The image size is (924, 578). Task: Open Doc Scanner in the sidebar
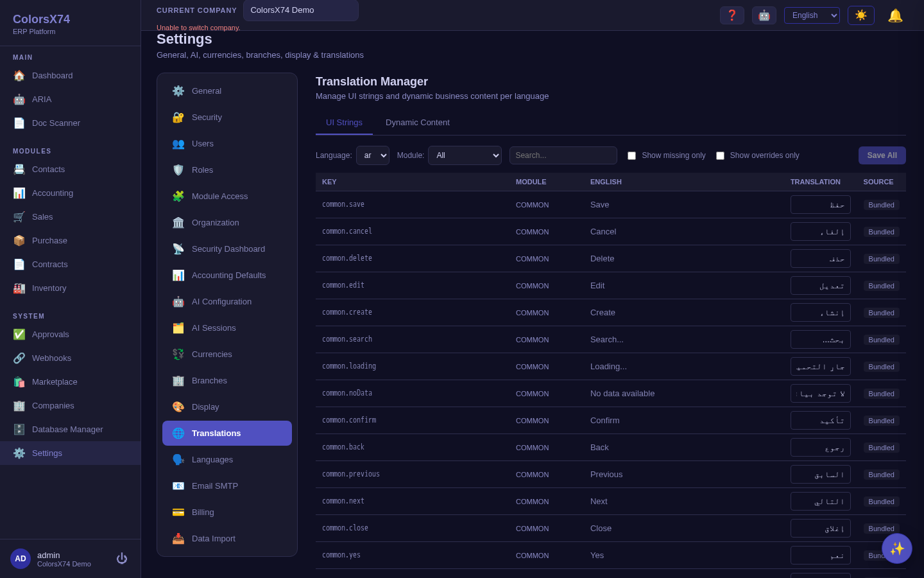[x=71, y=123]
